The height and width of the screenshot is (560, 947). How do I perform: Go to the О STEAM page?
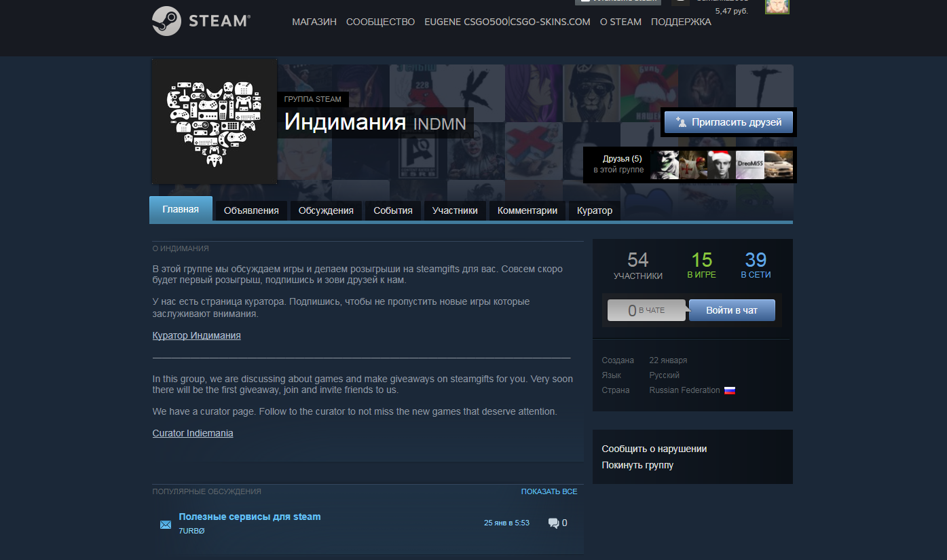(x=620, y=22)
